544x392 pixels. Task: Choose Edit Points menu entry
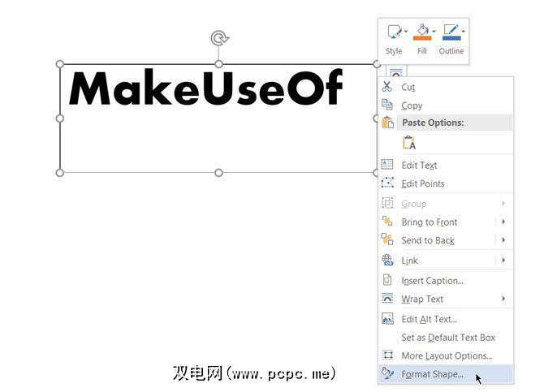[446, 183]
